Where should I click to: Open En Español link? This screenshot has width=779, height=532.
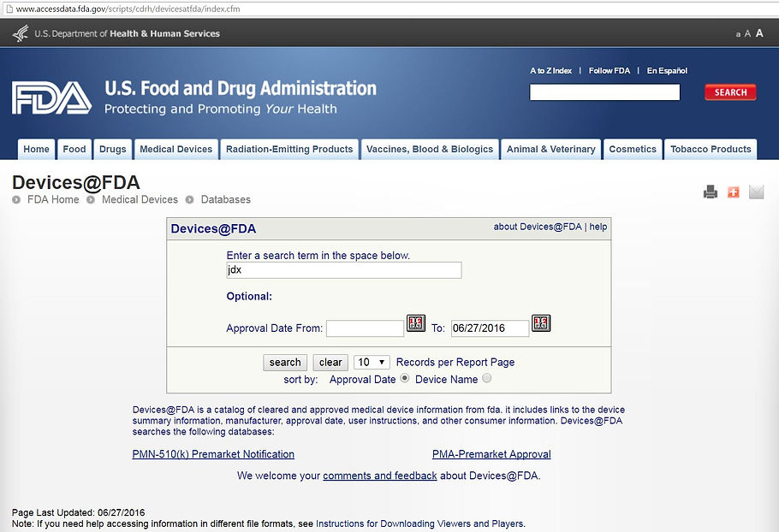(667, 71)
